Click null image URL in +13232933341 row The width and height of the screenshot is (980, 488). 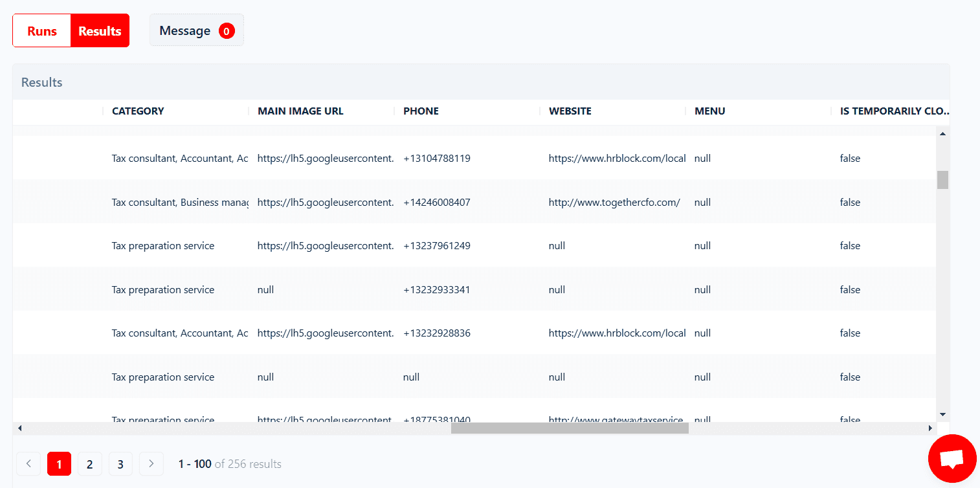[x=265, y=290]
